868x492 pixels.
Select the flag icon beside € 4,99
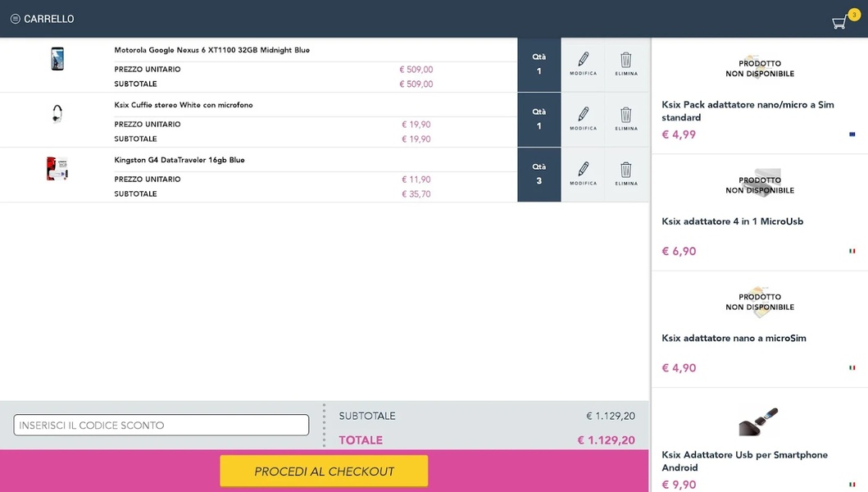[852, 134]
